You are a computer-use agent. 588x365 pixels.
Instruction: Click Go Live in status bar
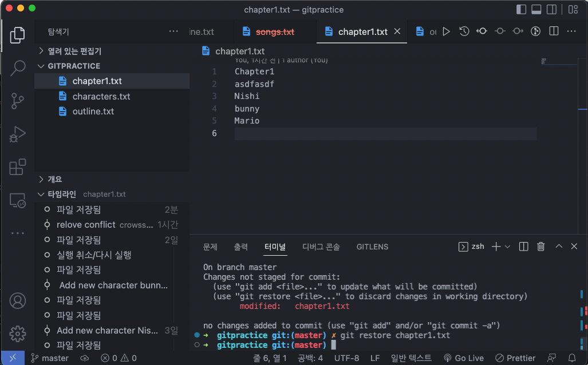464,358
